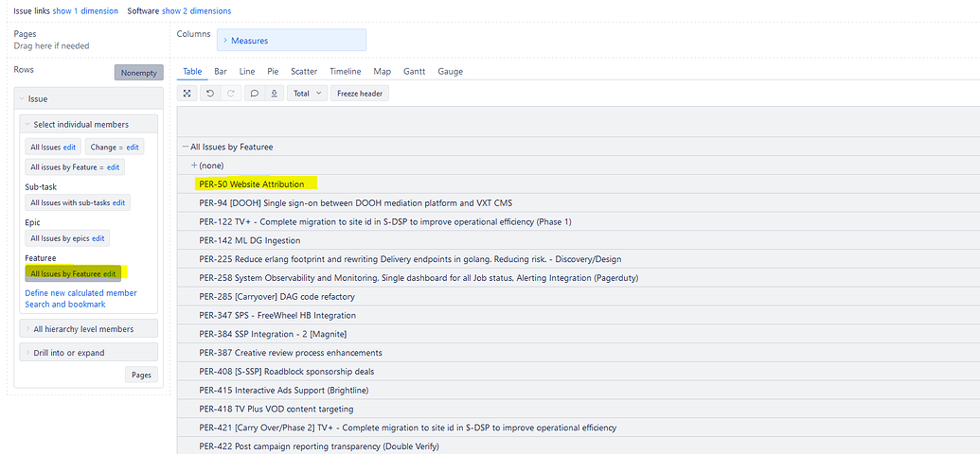Click the fullscreen expand icon in the toolbar
Image resolution: width=980 pixels, height=454 pixels.
click(x=187, y=94)
